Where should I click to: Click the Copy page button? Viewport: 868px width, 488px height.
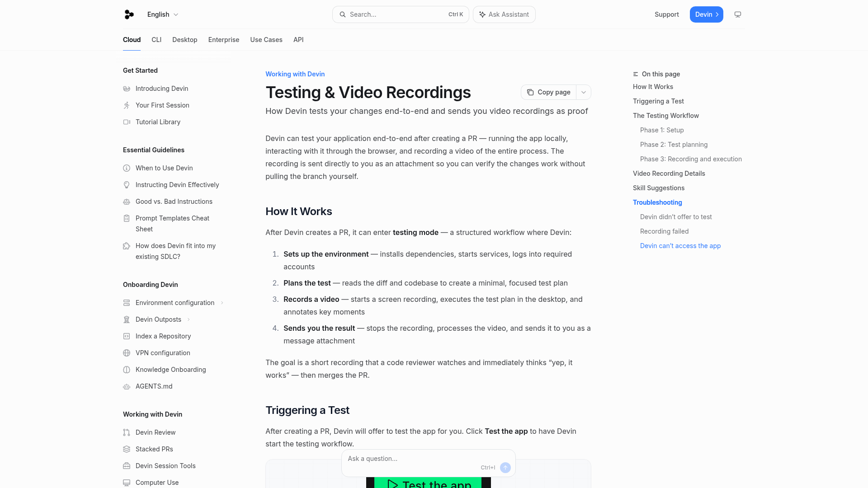tap(549, 92)
